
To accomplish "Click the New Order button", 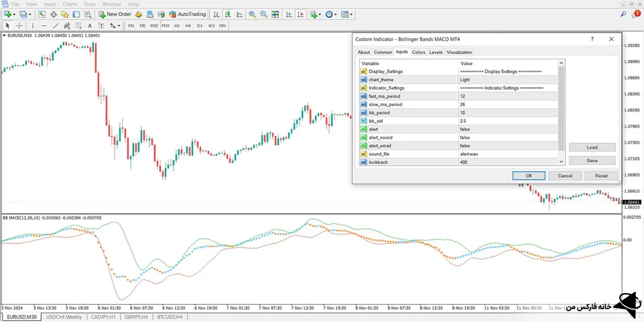I will point(115,14).
